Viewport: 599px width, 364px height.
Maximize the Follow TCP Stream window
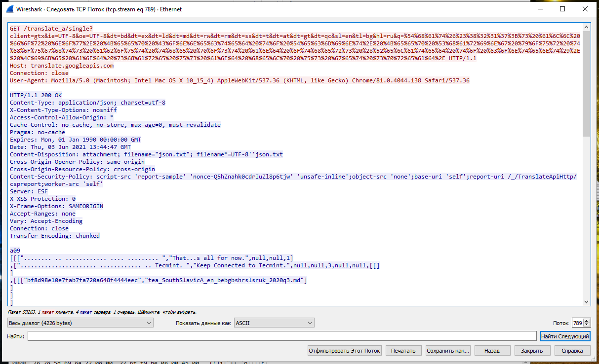point(562,9)
